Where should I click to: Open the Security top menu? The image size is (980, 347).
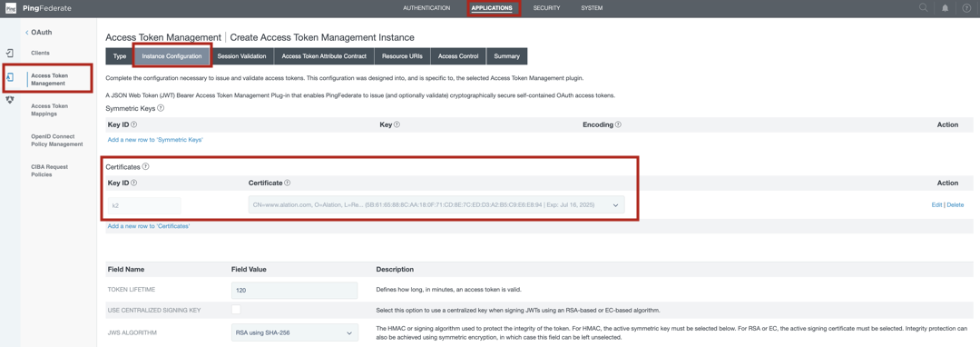click(546, 8)
